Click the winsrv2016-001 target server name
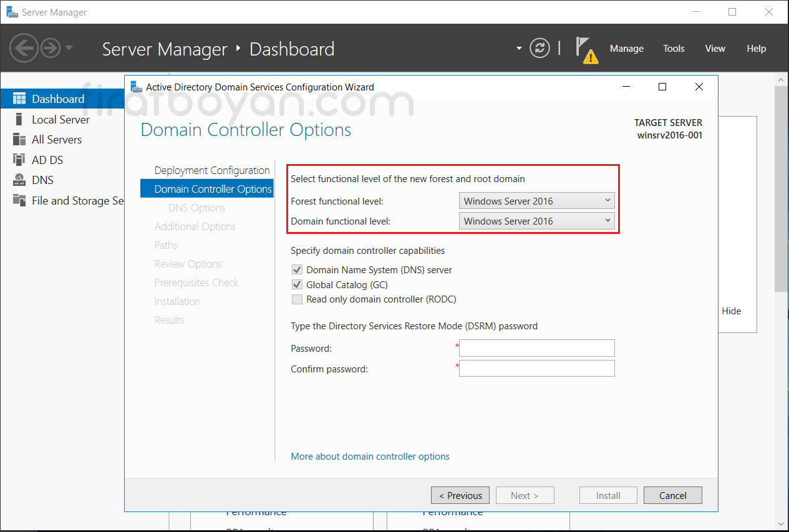 (x=669, y=135)
